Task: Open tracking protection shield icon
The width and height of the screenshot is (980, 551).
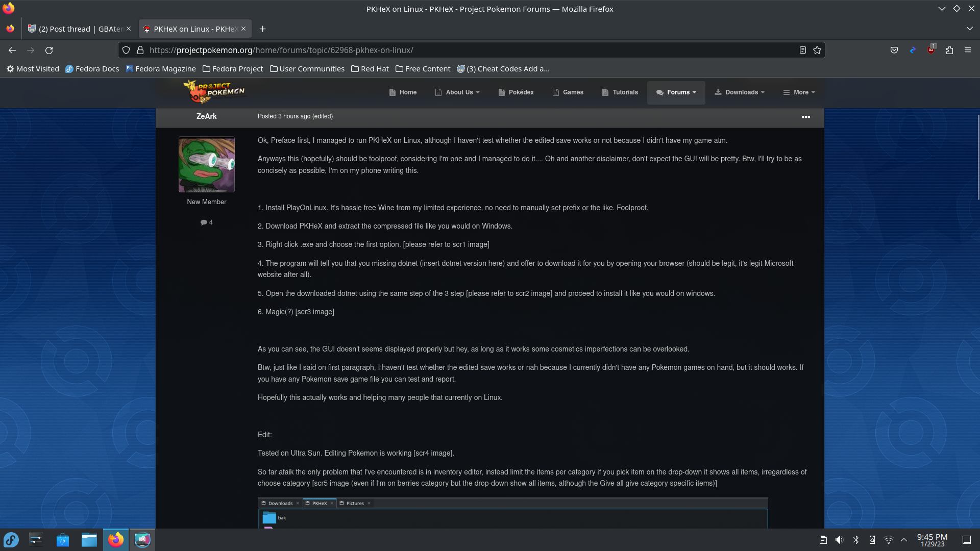Action: (x=126, y=50)
